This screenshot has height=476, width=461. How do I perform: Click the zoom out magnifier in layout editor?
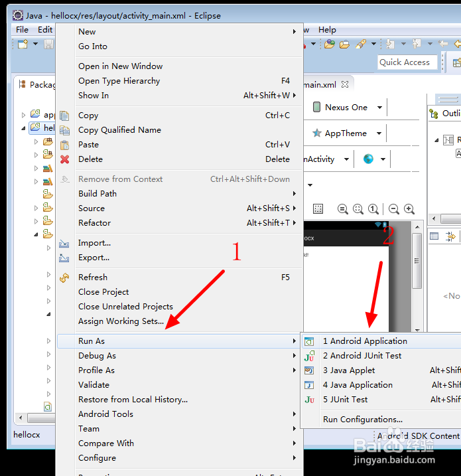[x=393, y=209]
